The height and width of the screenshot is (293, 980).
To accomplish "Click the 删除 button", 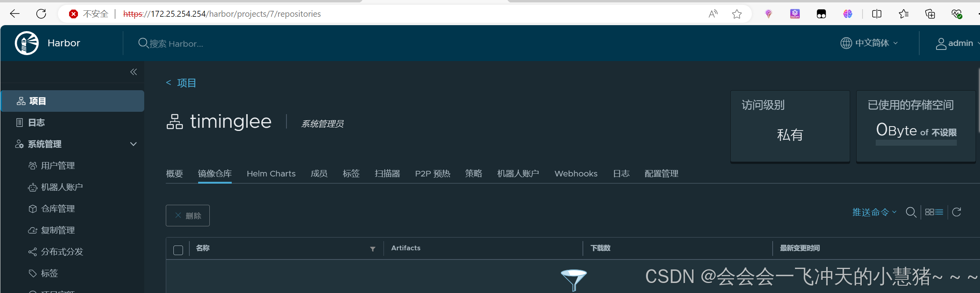I will point(188,216).
